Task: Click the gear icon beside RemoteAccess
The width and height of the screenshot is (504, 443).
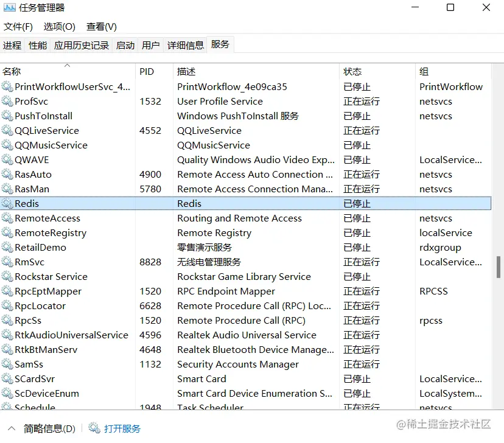Action: [7, 218]
